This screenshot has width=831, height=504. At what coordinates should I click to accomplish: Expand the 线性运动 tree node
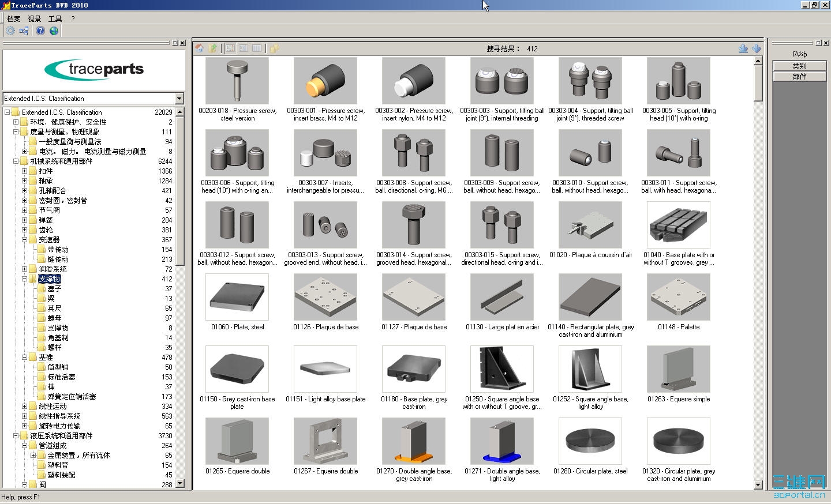pos(24,407)
